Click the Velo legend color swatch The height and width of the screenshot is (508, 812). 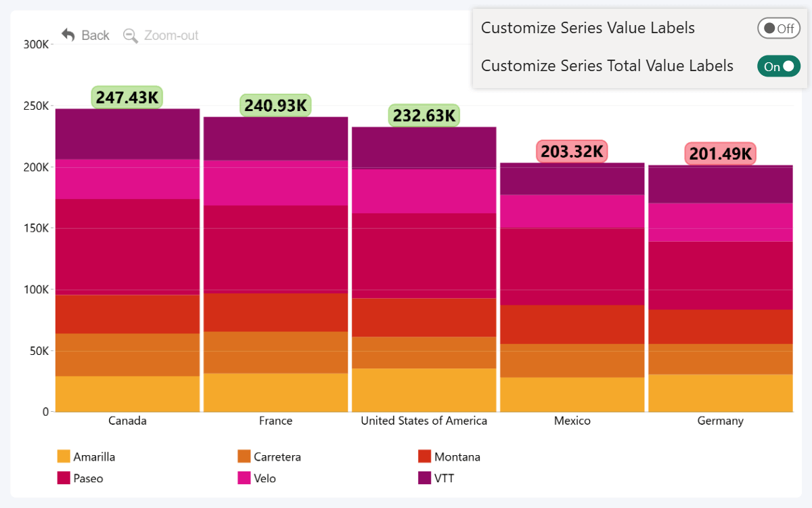244,478
